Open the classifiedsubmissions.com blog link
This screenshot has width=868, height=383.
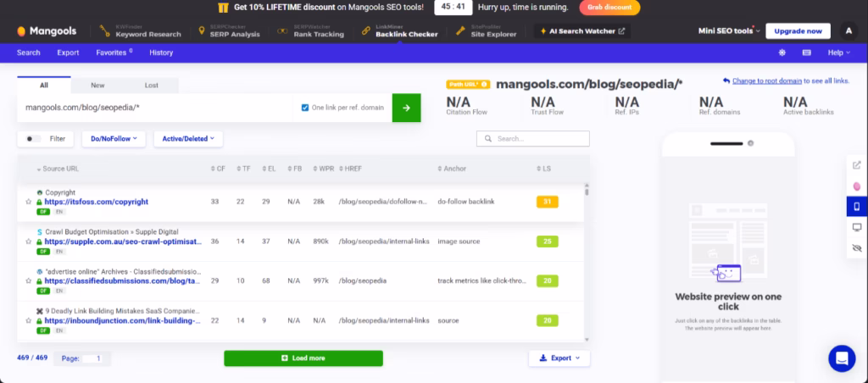click(123, 281)
